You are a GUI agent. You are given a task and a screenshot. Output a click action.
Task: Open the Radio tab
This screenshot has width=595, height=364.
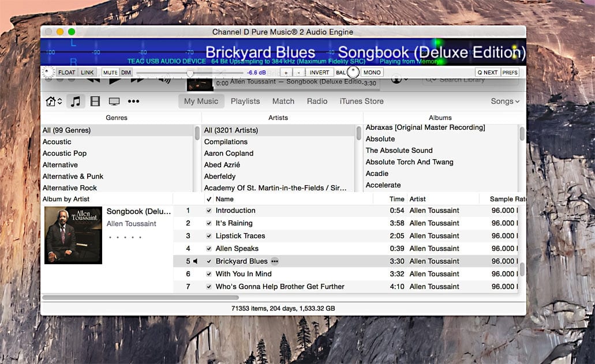point(317,101)
